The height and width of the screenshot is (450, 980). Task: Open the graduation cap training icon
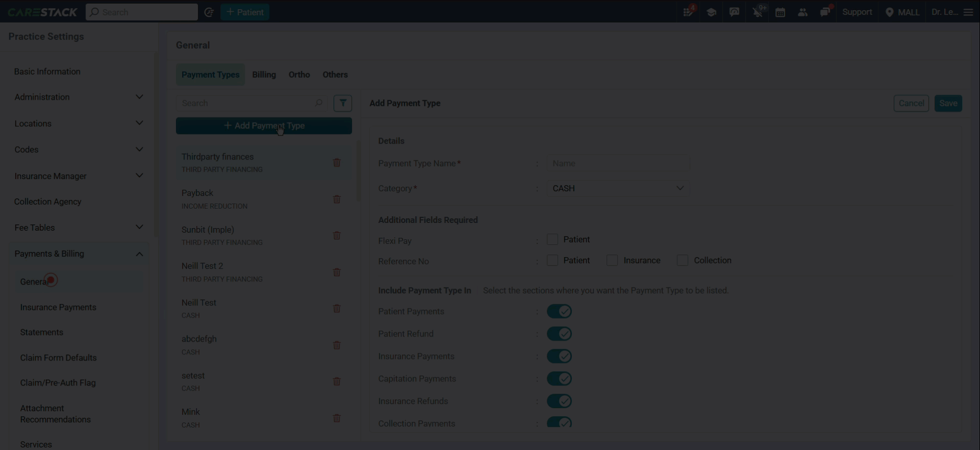tap(711, 12)
